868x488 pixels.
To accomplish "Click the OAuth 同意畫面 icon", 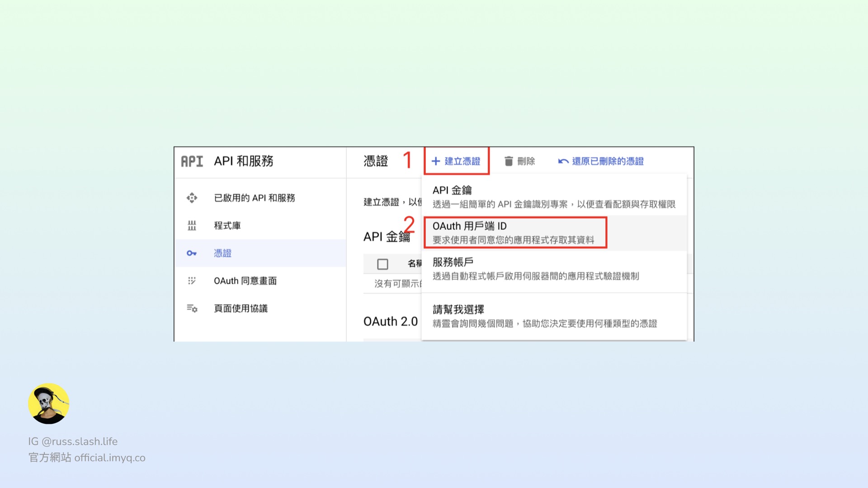I will coord(192,281).
